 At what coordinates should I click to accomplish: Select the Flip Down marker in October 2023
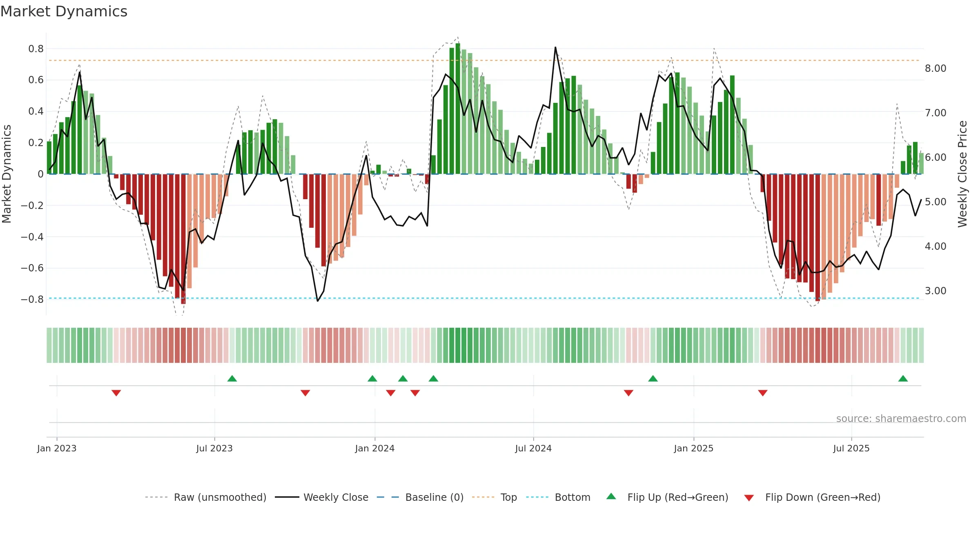click(x=305, y=393)
